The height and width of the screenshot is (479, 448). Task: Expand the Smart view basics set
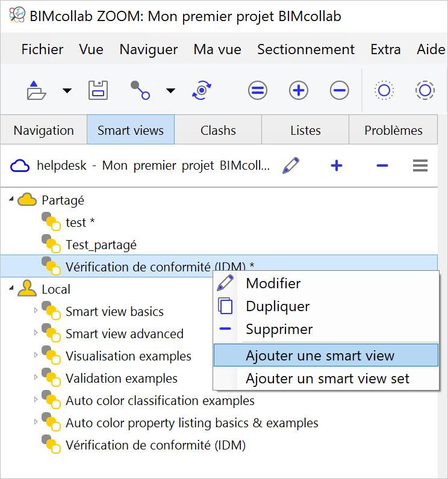(36, 311)
